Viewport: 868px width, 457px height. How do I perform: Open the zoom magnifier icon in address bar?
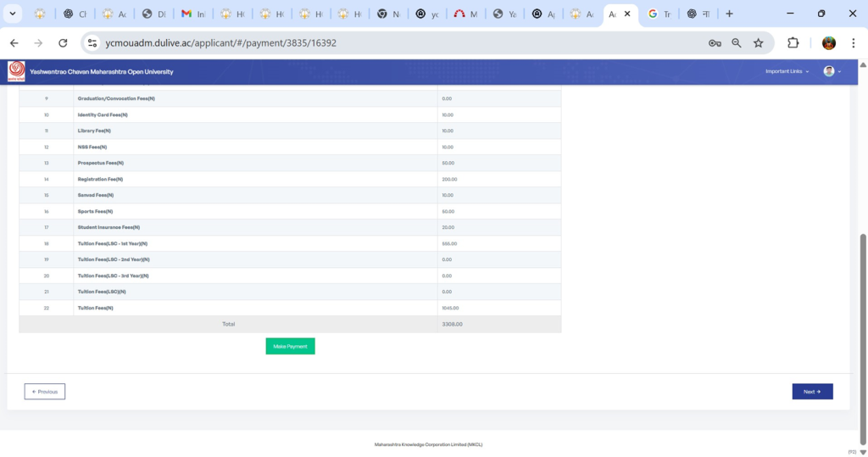coord(737,43)
